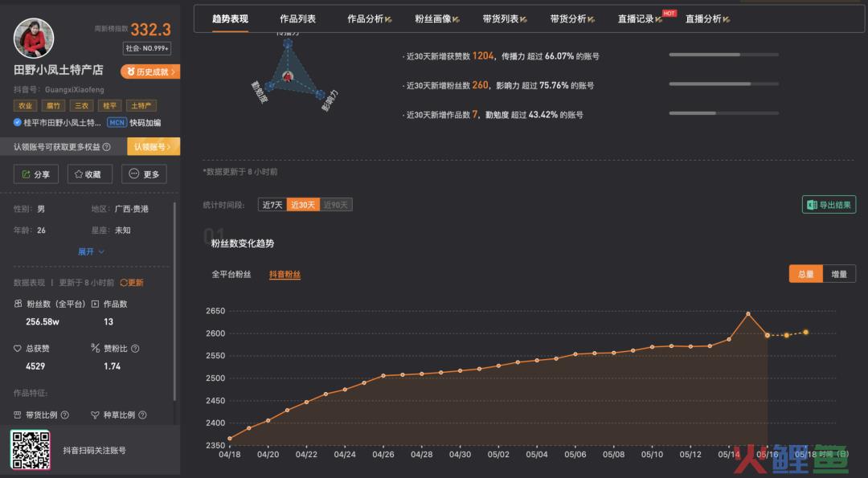Select the 近30天 time range
Viewport: 868px width, 478px height.
[x=303, y=205]
